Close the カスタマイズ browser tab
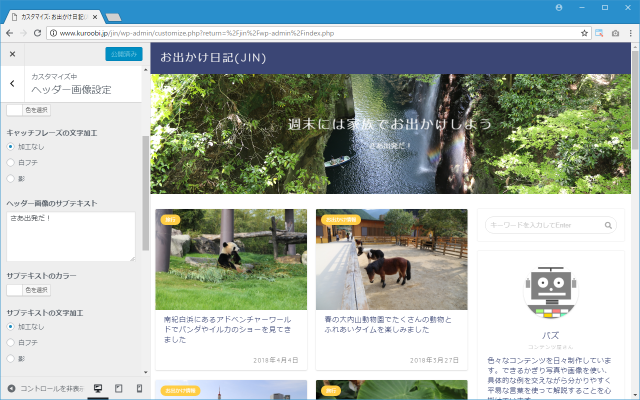Viewport: 640px width, 400px height. point(95,17)
